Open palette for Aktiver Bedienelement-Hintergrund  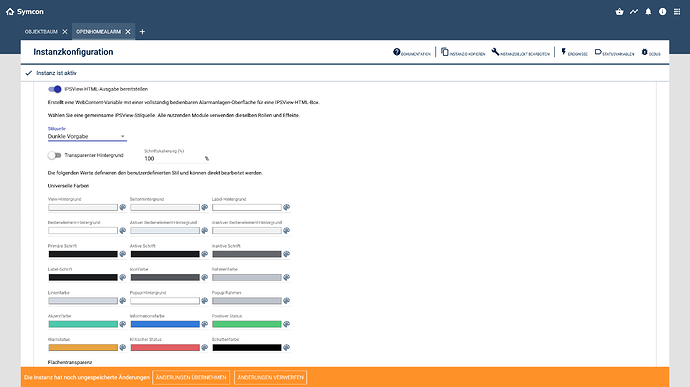205,231
